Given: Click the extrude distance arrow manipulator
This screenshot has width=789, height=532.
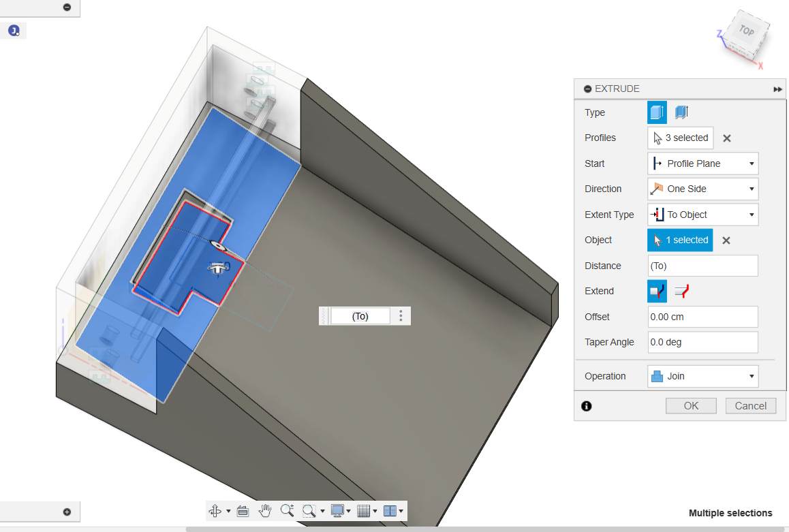Looking at the screenshot, I should point(219,268).
